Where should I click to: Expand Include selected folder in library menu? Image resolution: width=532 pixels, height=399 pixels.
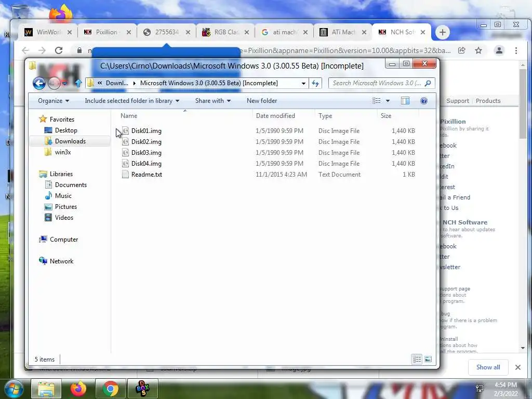click(132, 101)
